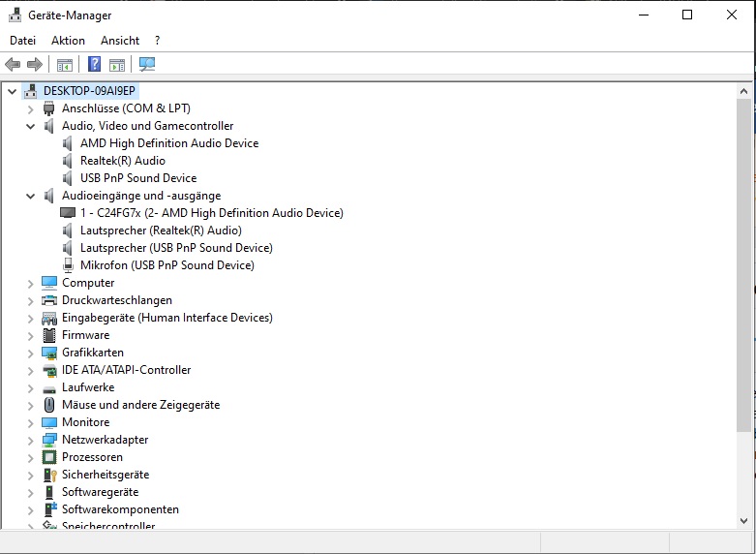Open the Ansicht menu

pyautogui.click(x=120, y=41)
